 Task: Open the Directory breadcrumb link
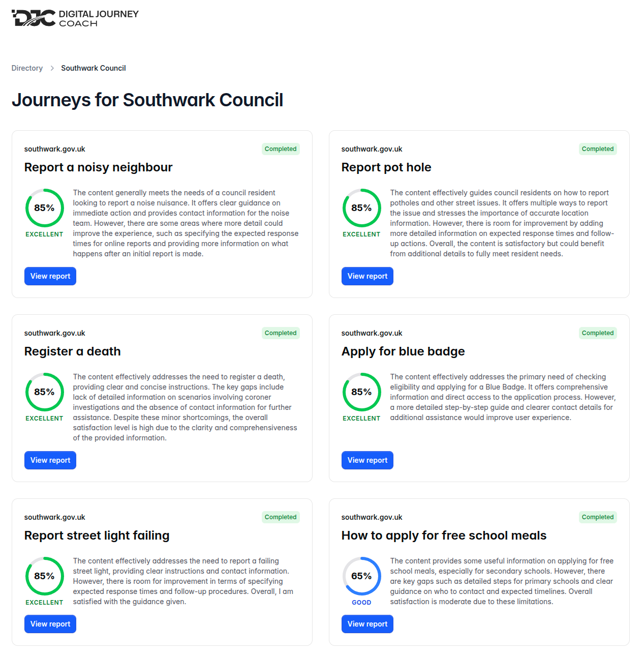click(27, 68)
